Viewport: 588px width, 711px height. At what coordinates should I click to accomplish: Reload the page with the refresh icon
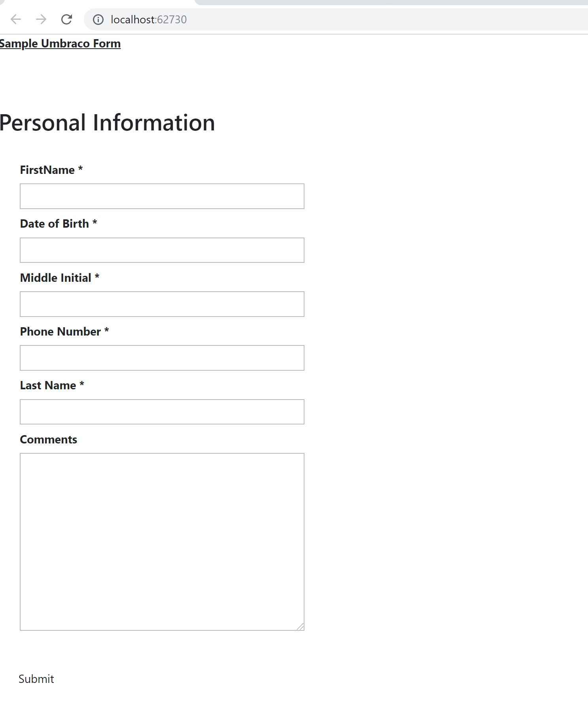tap(66, 19)
